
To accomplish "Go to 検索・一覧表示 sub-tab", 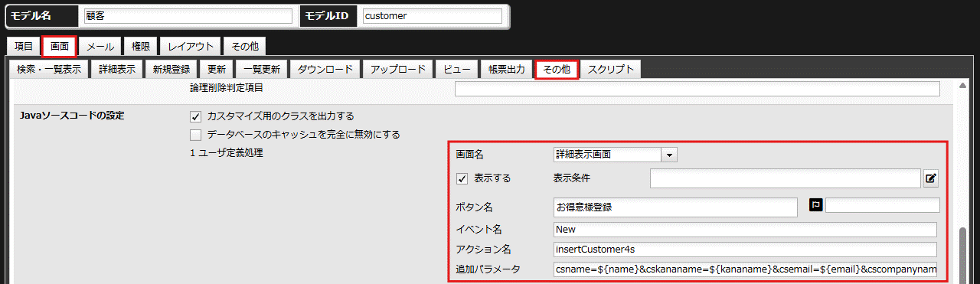I will tap(49, 69).
